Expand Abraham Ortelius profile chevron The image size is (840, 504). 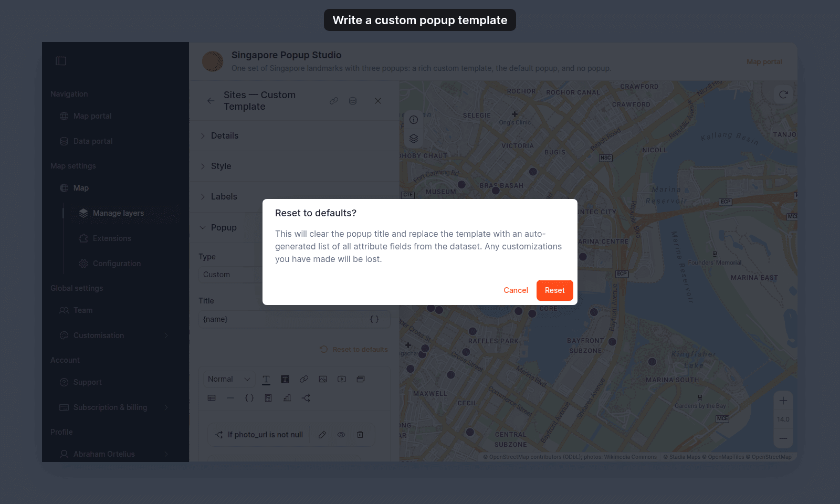pyautogui.click(x=166, y=454)
